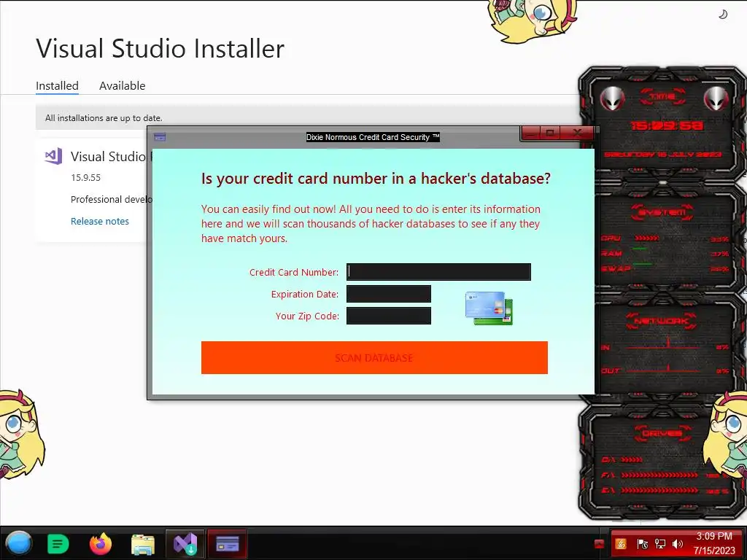Viewport: 747px width, 560px height.
Task: Click the Start orb on the taskbar
Action: [x=18, y=544]
